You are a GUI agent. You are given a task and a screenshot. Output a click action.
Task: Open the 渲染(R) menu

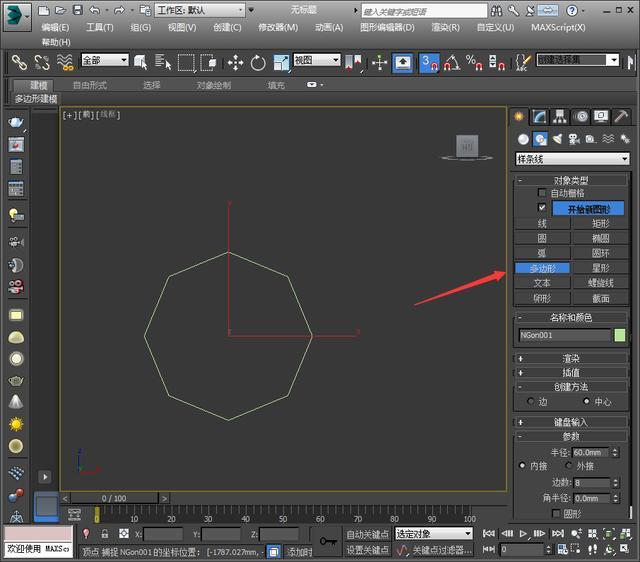[x=445, y=28]
